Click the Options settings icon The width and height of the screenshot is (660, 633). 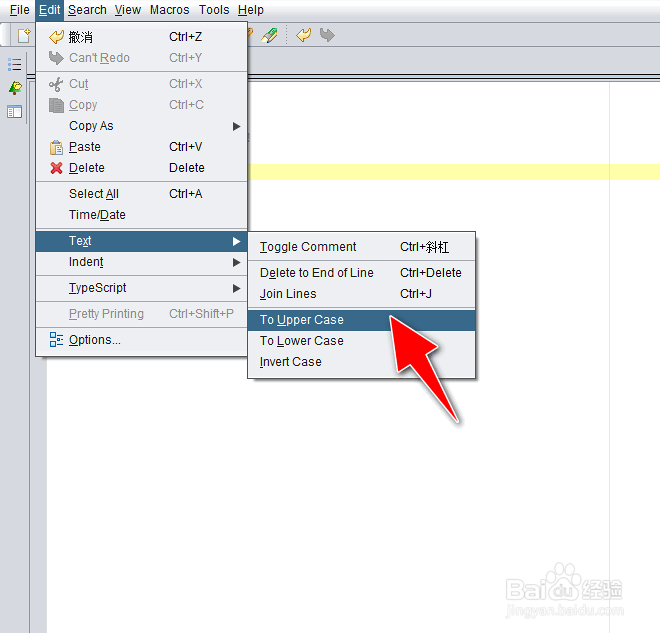[x=56, y=340]
